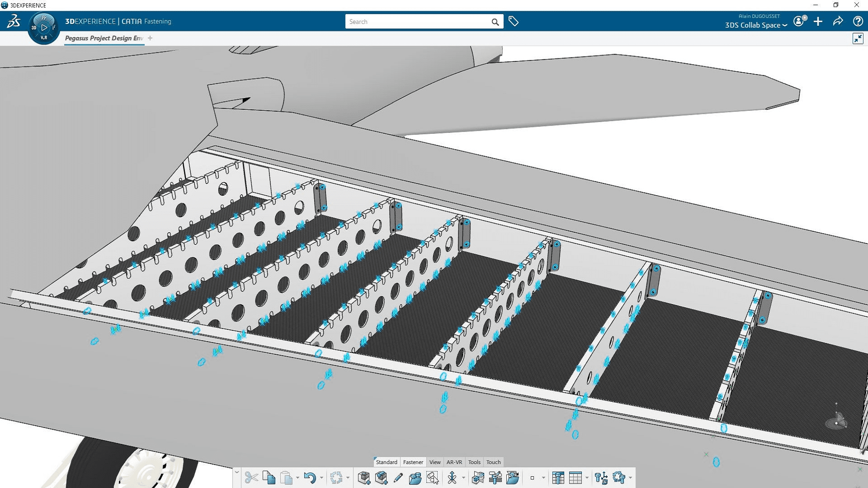Click the plus button to add content
The image size is (868, 488).
[x=818, y=21]
